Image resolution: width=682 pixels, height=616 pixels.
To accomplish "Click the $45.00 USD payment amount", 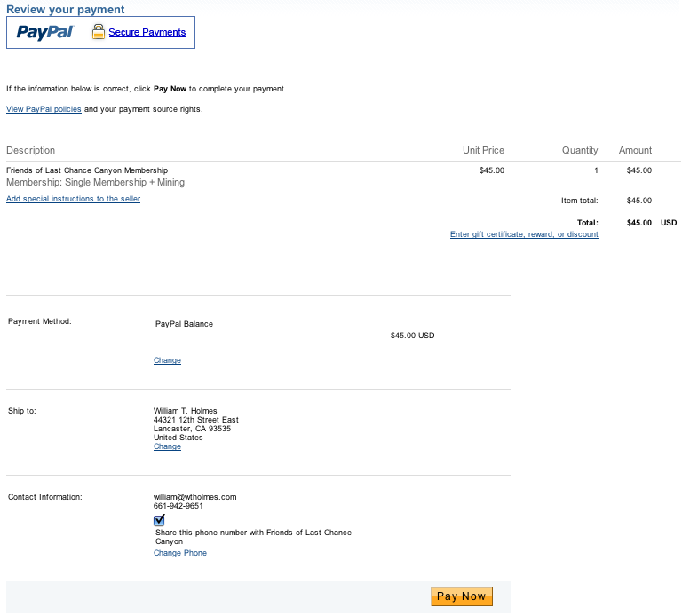I will [x=412, y=336].
